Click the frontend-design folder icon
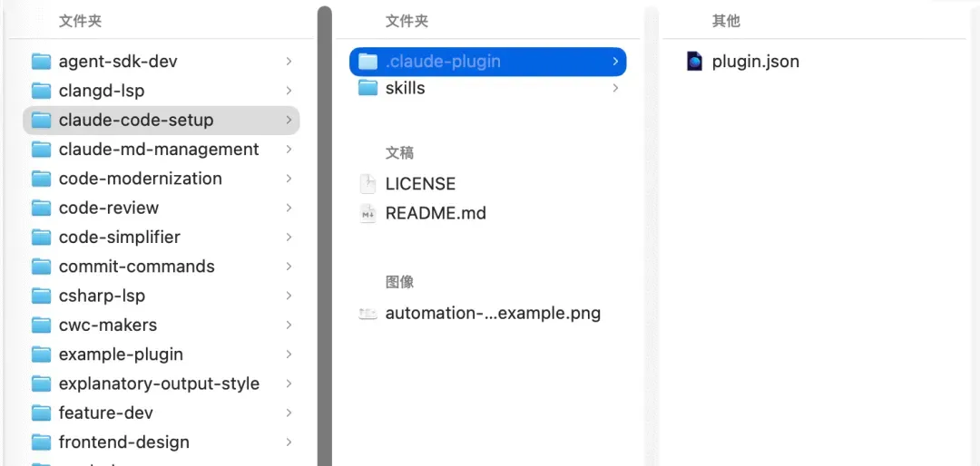 (41, 442)
